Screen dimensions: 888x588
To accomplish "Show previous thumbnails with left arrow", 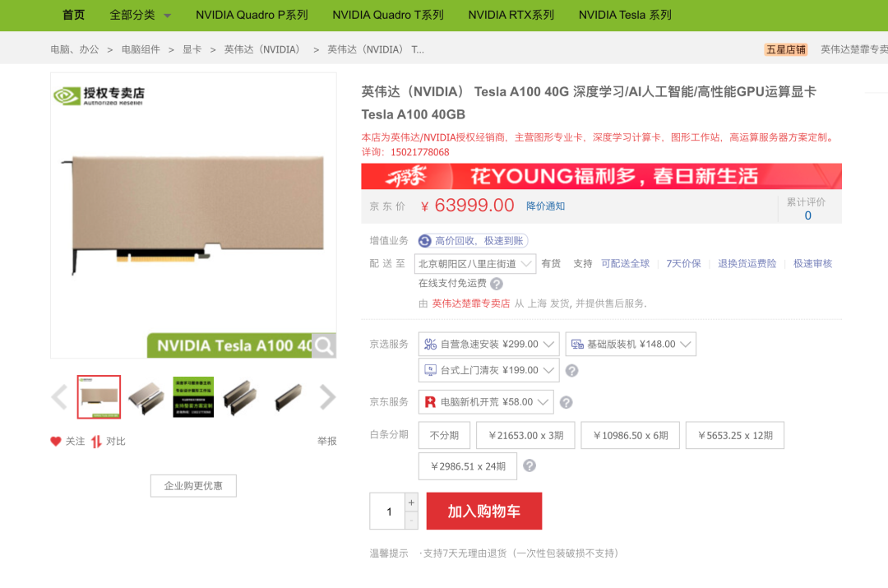I will (59, 396).
